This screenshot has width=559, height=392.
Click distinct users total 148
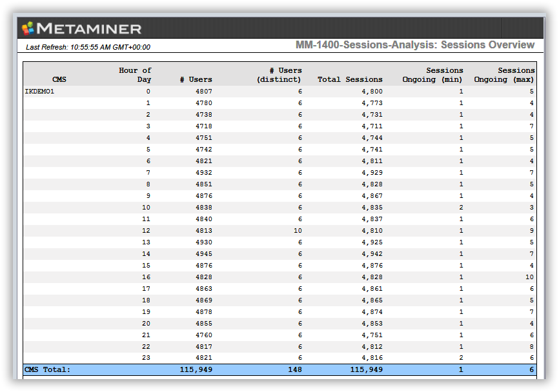coord(295,369)
